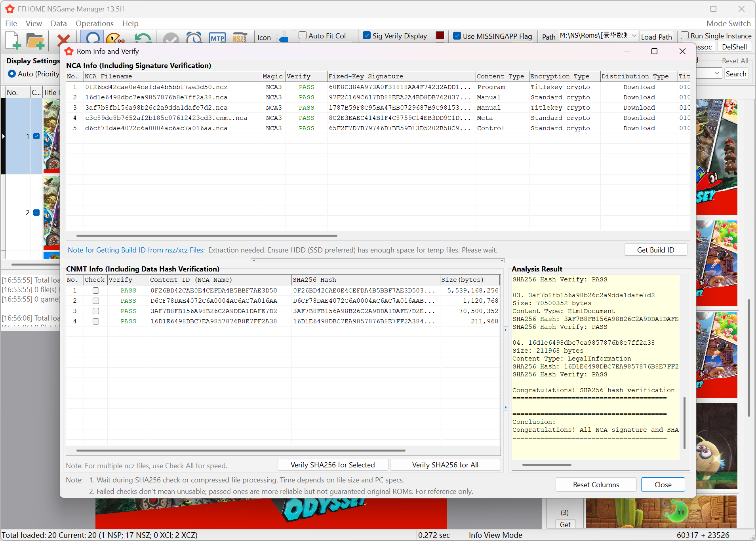
Task: Click the Distribution Type column header
Action: click(x=638, y=76)
